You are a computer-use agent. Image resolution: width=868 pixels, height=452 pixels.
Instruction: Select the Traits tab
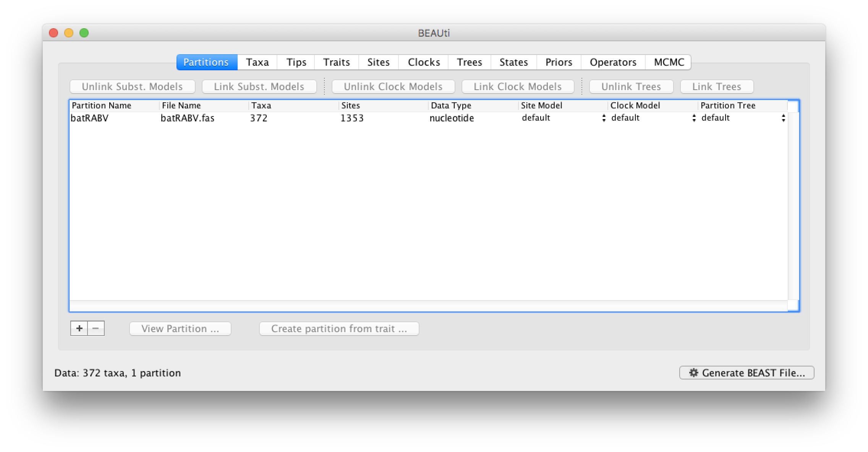[x=337, y=62]
